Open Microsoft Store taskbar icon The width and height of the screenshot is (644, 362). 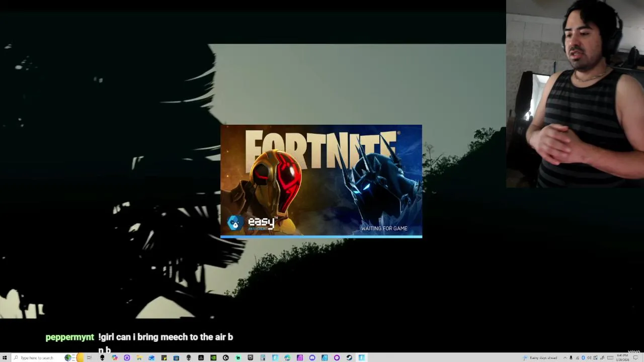pyautogui.click(x=176, y=357)
